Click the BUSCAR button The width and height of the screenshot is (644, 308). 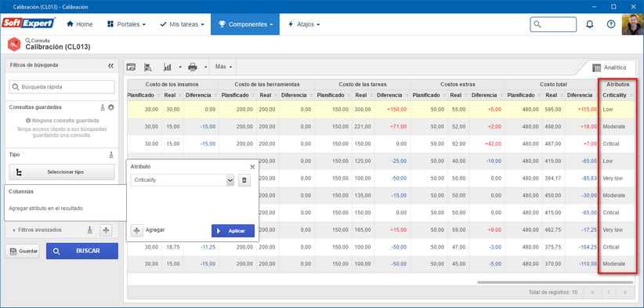[x=82, y=251]
